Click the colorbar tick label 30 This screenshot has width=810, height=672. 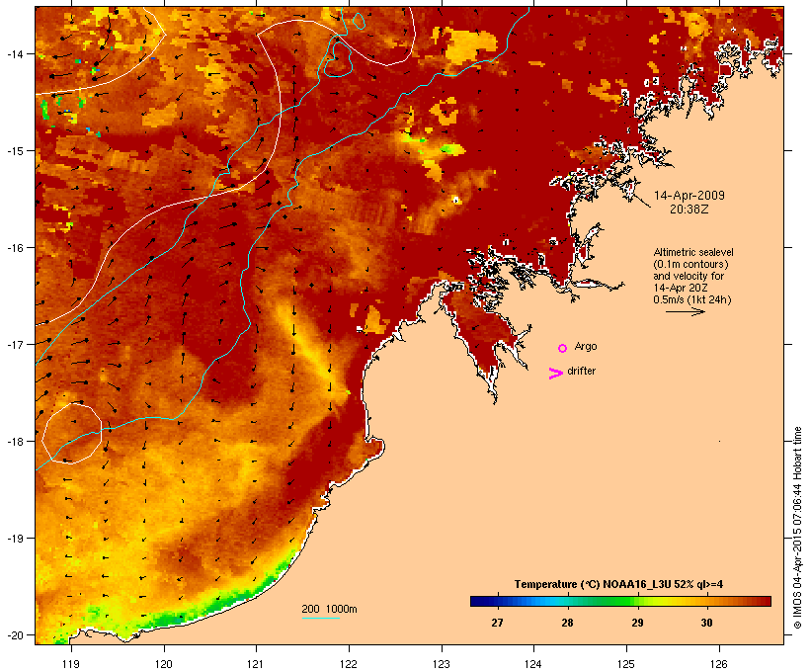pyautogui.click(x=706, y=623)
